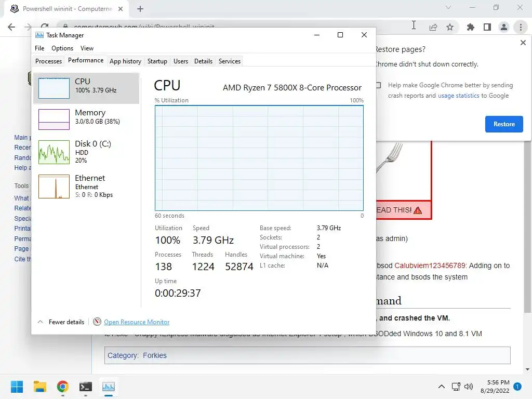Click the scroll down arrow in Chrome
The width and height of the screenshot is (532, 399).
[x=527, y=369]
